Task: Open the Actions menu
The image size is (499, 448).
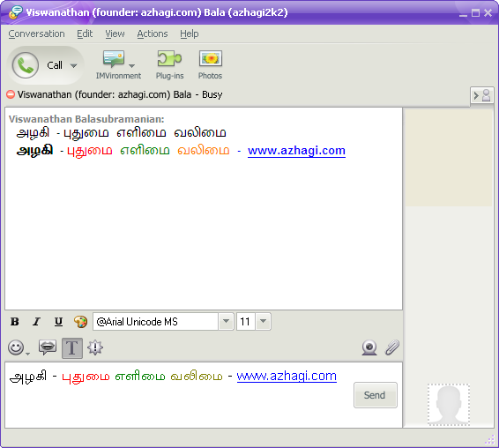Action: [x=153, y=34]
